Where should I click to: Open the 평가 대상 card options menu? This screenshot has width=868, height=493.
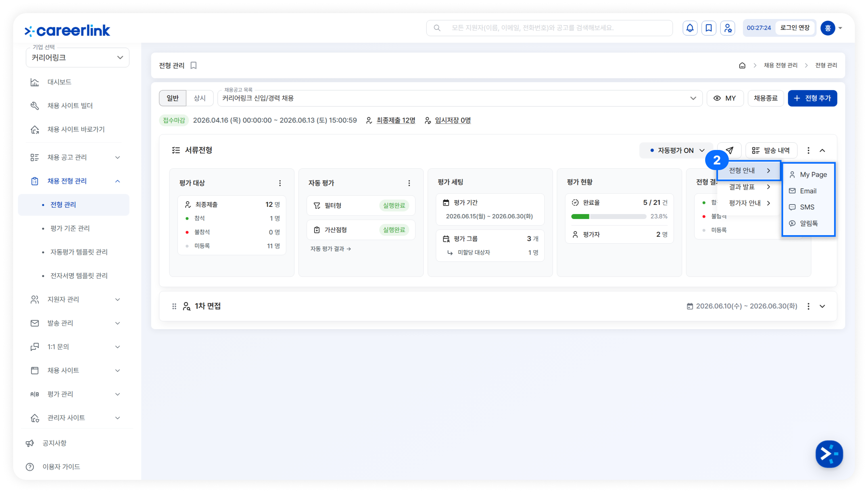(280, 183)
